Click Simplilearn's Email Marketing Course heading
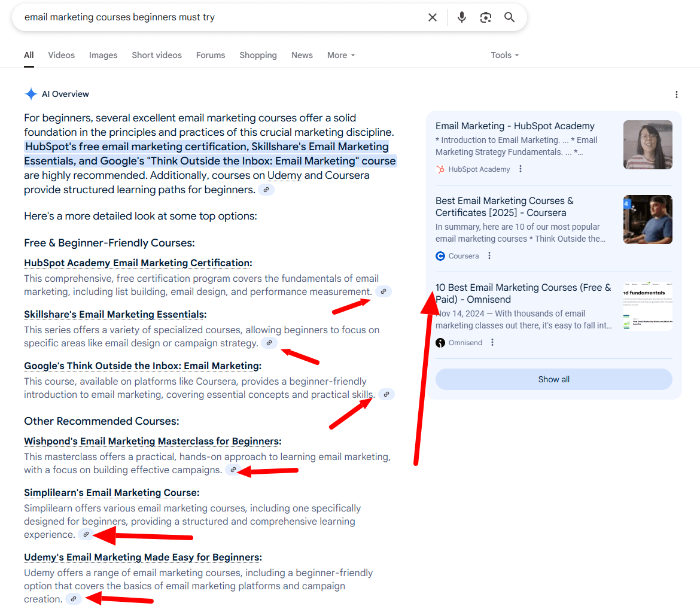 tap(112, 492)
